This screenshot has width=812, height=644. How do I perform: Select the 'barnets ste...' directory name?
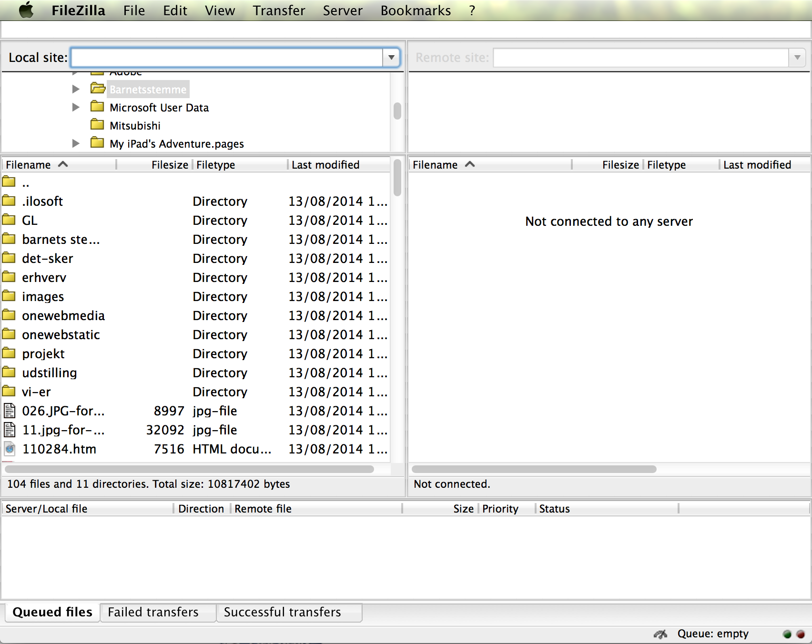tap(61, 239)
